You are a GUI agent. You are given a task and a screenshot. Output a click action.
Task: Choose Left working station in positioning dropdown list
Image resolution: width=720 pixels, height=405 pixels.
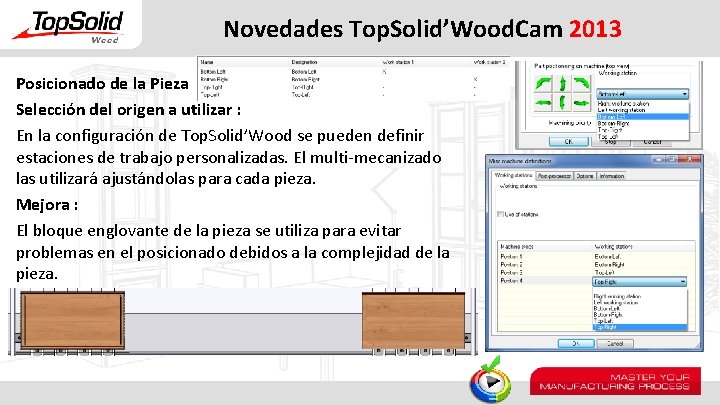643,110
